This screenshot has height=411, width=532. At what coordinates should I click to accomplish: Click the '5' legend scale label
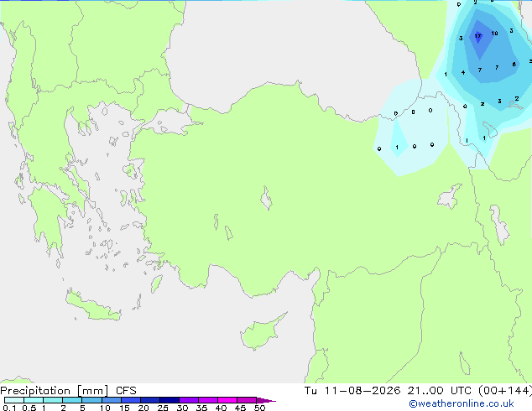point(82,408)
